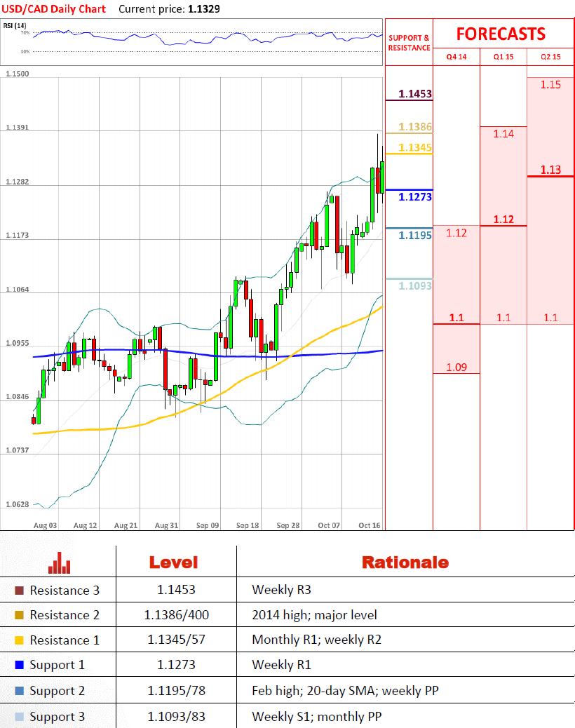Click the 'Weekly S1; monthly PP' rationale

click(x=317, y=716)
